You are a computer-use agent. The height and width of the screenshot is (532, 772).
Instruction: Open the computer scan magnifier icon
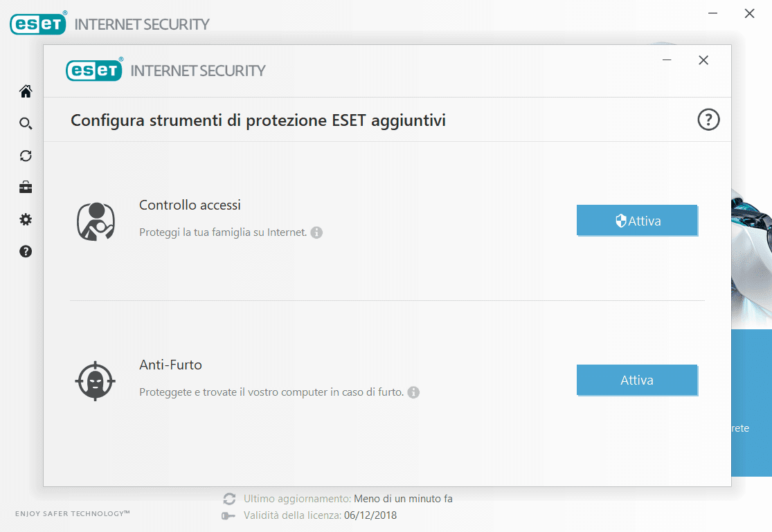tap(26, 124)
